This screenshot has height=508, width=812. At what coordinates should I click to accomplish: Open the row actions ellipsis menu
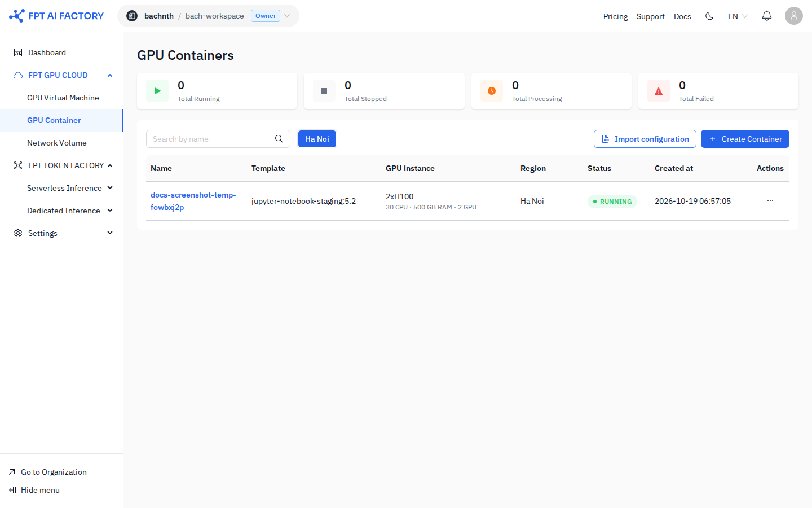point(770,201)
